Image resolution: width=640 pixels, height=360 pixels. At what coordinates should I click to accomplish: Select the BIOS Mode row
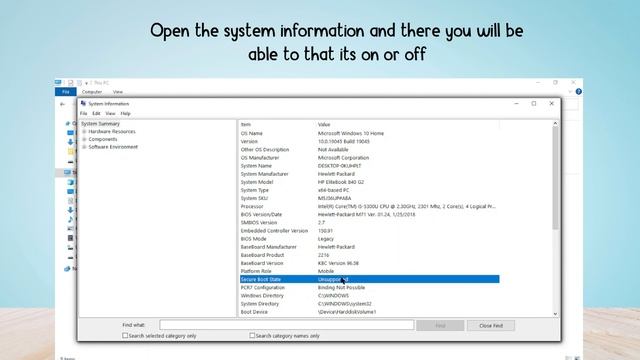(x=369, y=239)
